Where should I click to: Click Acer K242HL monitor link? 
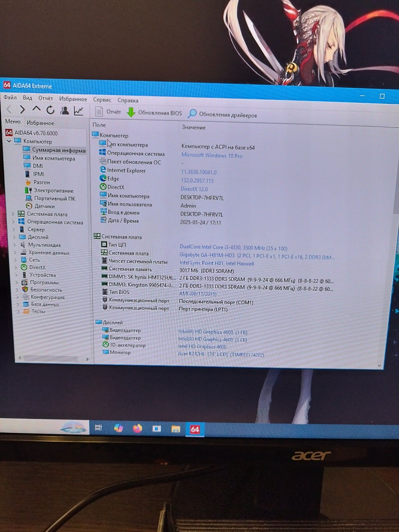coord(221,354)
